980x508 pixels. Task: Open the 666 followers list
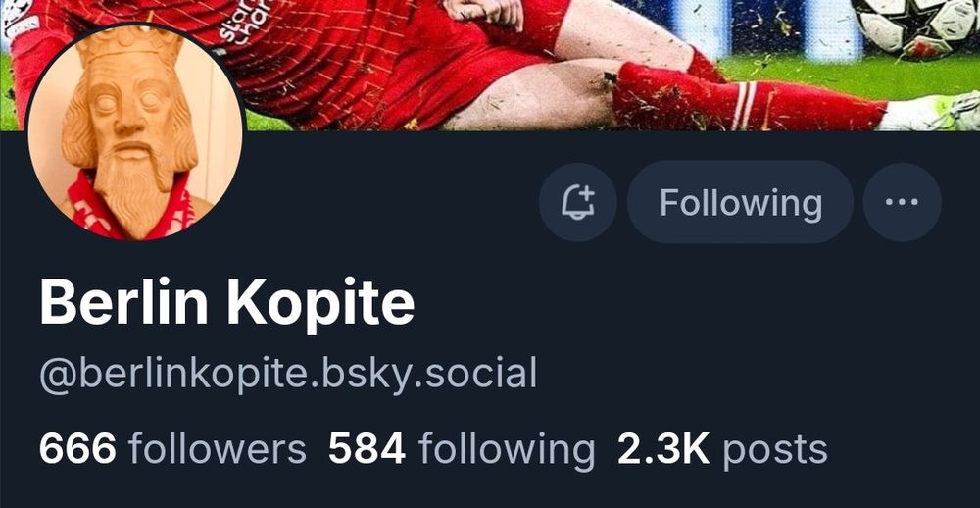(172, 450)
